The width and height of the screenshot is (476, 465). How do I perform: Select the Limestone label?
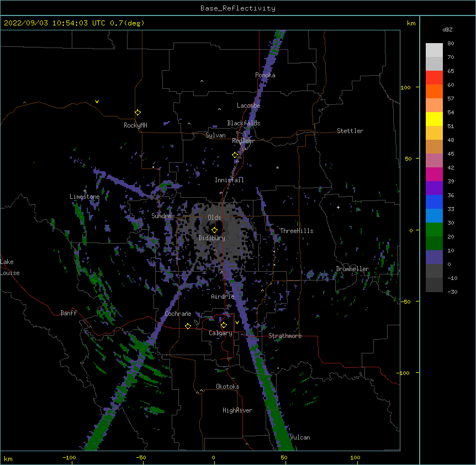point(84,197)
